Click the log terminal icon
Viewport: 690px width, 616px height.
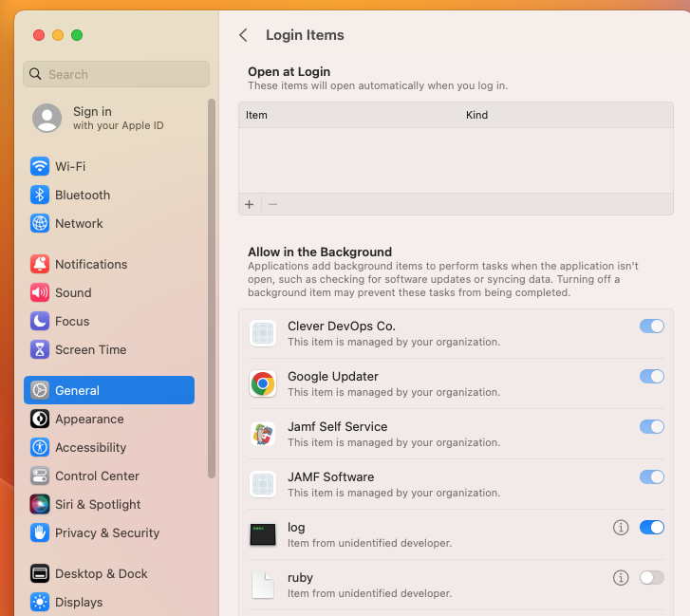pyautogui.click(x=263, y=534)
